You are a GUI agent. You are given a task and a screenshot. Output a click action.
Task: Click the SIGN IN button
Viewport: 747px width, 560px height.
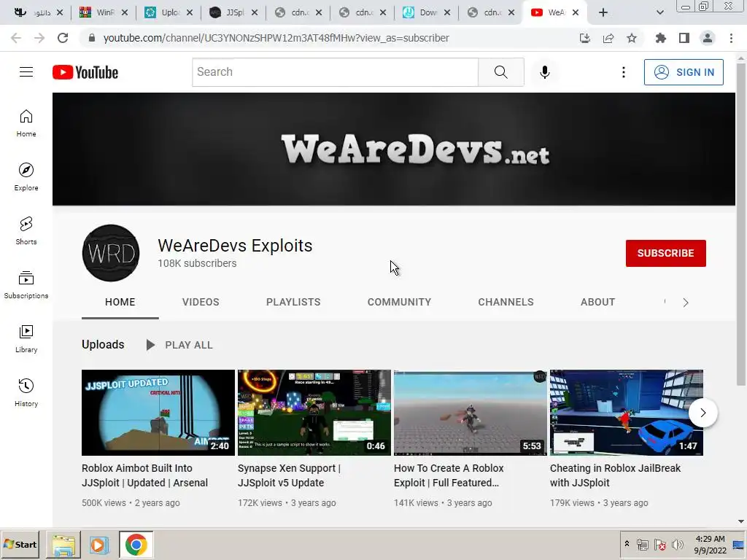tap(684, 72)
